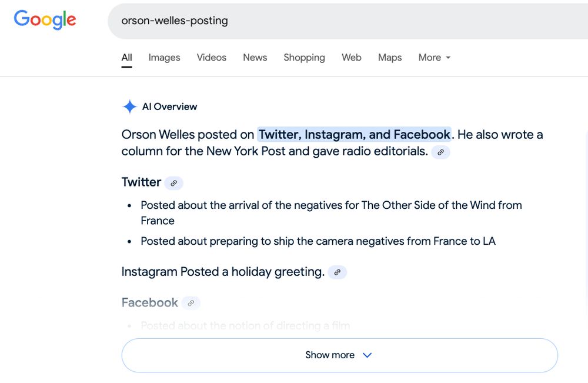This screenshot has height=383, width=588.
Task: Switch to the Images tab
Action: (x=164, y=58)
